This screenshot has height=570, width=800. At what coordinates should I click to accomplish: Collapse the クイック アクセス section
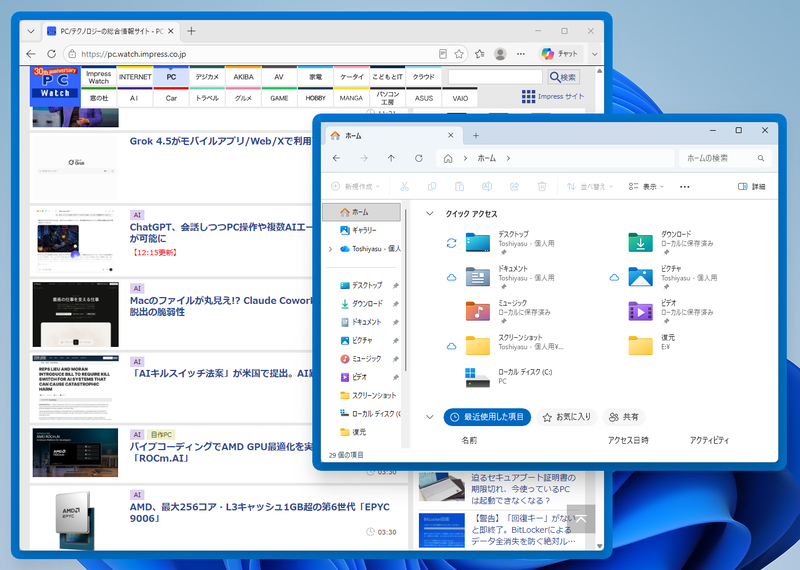pos(430,214)
